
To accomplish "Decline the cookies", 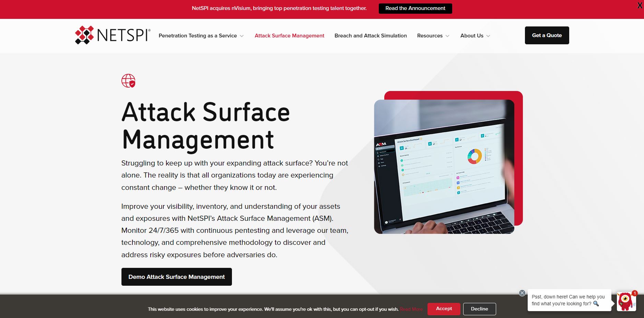I will pyautogui.click(x=479, y=309).
